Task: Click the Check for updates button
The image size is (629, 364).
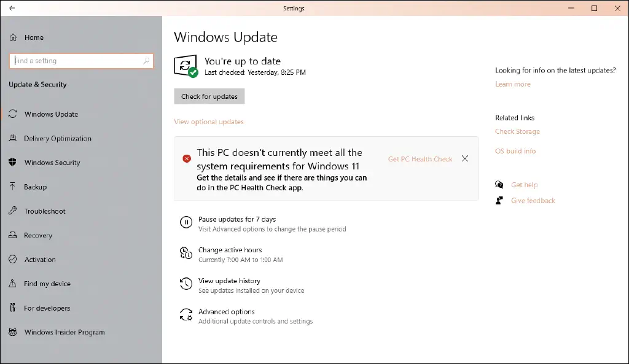Action: 209,96
